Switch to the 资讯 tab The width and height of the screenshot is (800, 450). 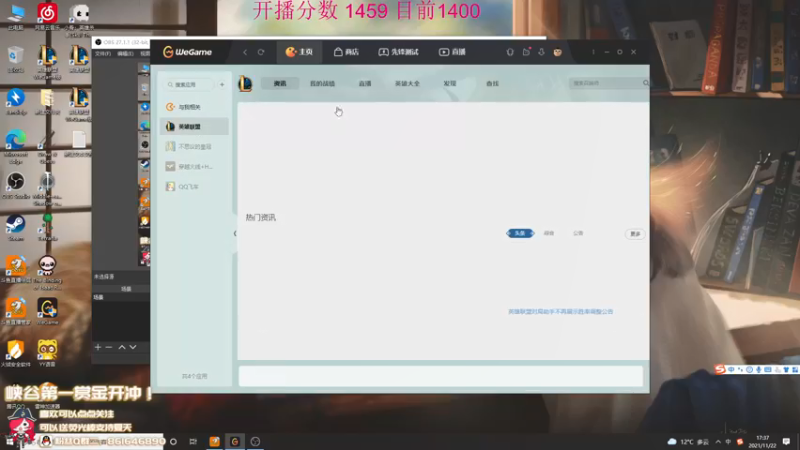(280, 83)
